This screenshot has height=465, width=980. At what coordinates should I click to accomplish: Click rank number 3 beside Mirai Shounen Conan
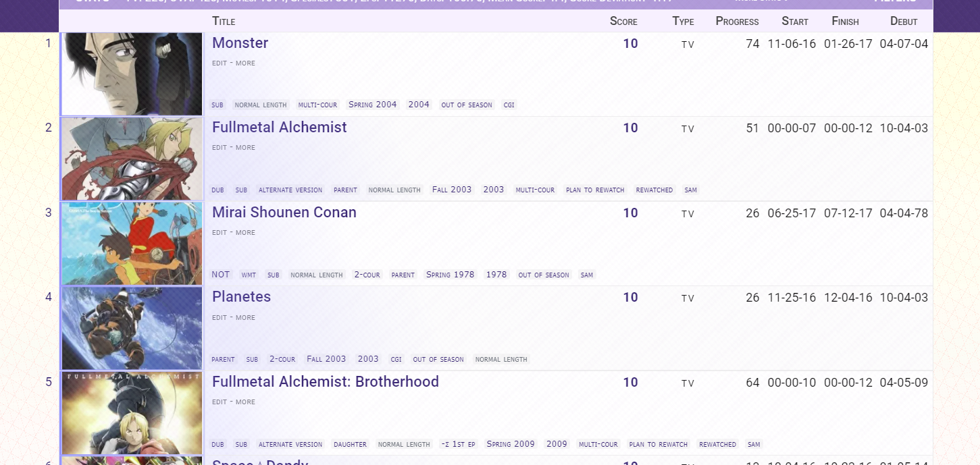point(48,213)
